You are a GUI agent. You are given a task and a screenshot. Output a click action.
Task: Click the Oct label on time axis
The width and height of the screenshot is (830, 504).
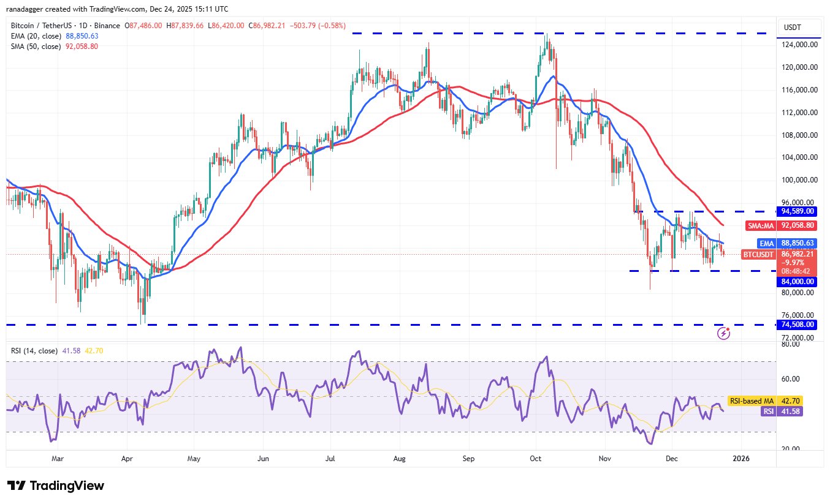click(x=536, y=458)
